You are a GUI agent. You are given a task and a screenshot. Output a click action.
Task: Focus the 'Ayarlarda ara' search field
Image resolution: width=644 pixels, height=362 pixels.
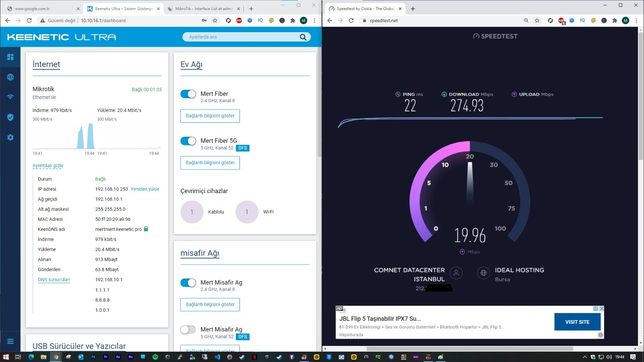(246, 37)
